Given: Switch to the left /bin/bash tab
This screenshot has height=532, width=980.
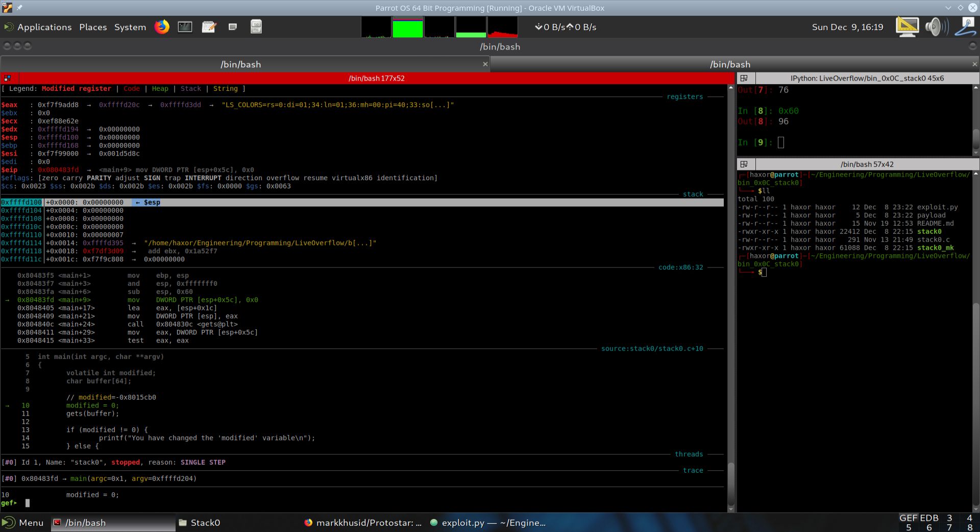Looking at the screenshot, I should click(240, 64).
